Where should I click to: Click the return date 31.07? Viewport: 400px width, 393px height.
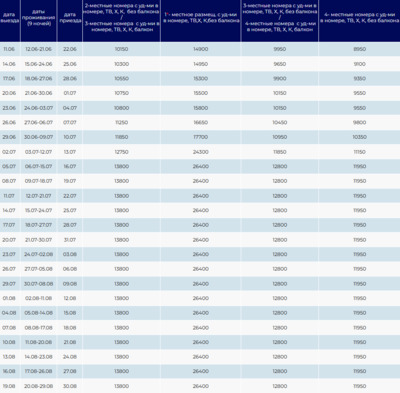[x=70, y=240]
